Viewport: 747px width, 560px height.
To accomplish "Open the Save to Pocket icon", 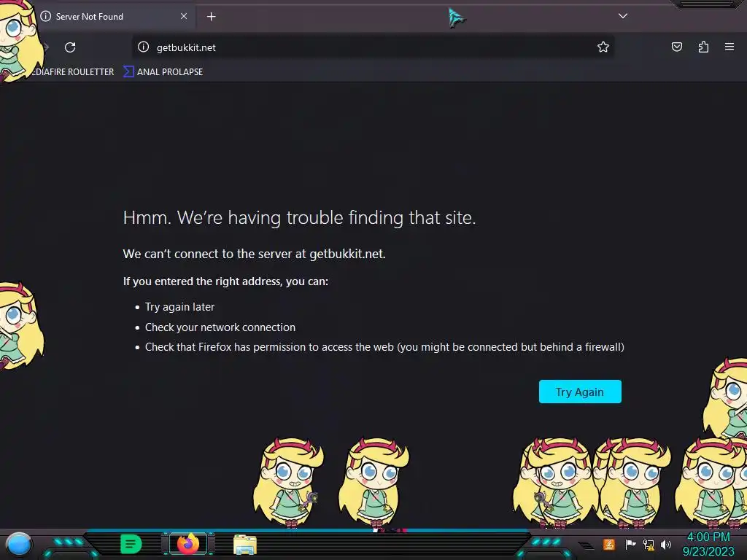I will pos(676,47).
